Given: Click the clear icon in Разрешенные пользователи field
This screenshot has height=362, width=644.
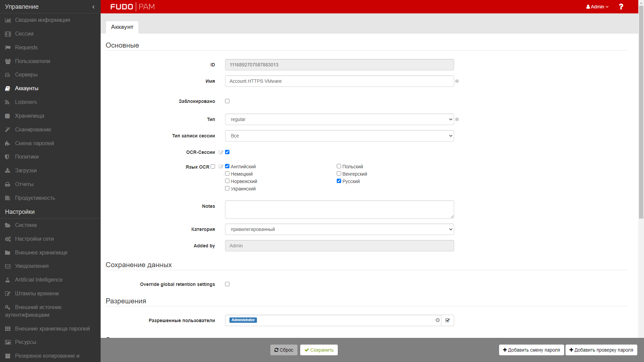Looking at the screenshot, I should pos(437,320).
